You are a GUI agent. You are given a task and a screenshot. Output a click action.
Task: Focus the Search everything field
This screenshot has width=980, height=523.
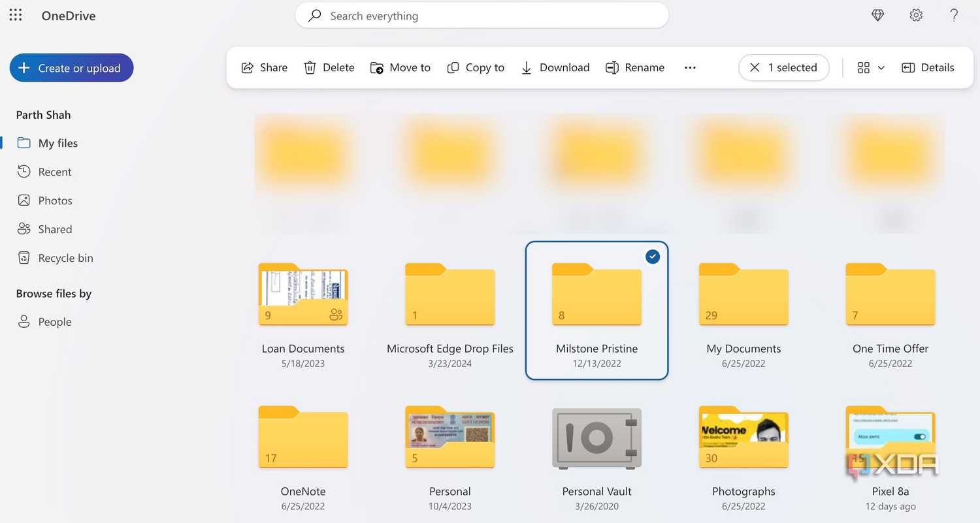(482, 16)
